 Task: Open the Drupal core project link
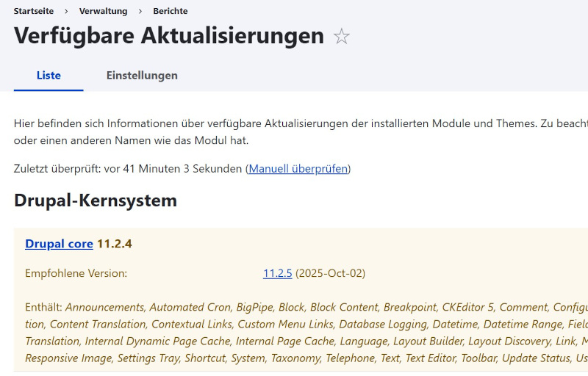59,244
